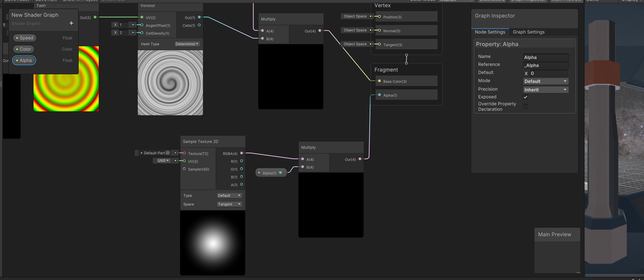Viewport: 644px width, 280px height.
Task: Enable Override Property Declaration checkbox
Action: (525, 106)
